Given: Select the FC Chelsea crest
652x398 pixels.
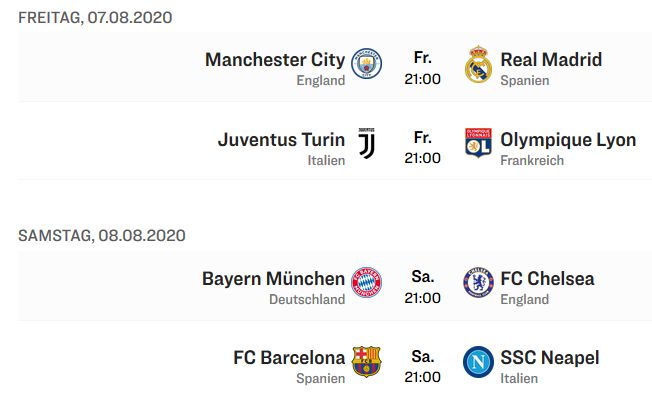Looking at the screenshot, I should [x=478, y=282].
